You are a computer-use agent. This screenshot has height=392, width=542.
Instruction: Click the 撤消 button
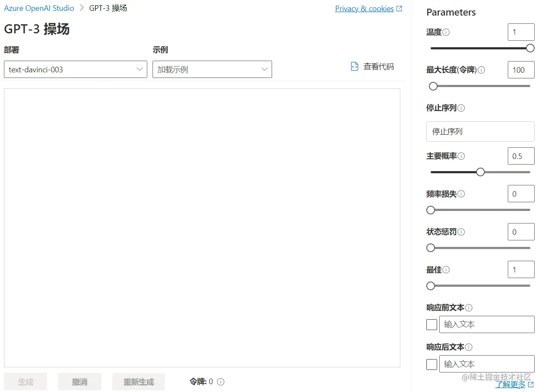[x=80, y=382]
